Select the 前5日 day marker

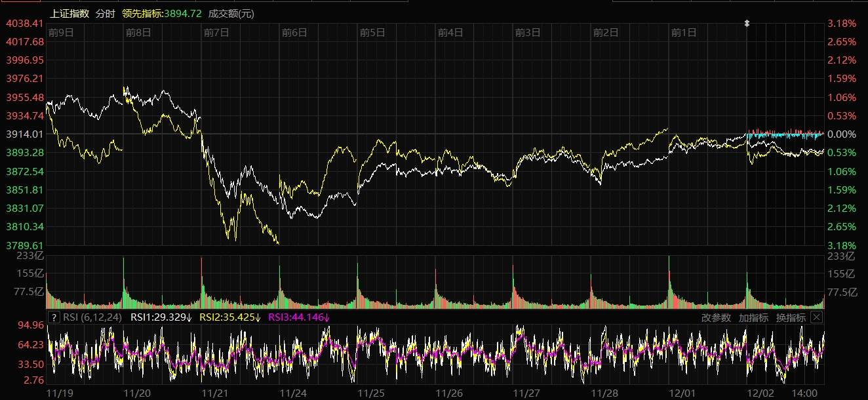click(372, 31)
